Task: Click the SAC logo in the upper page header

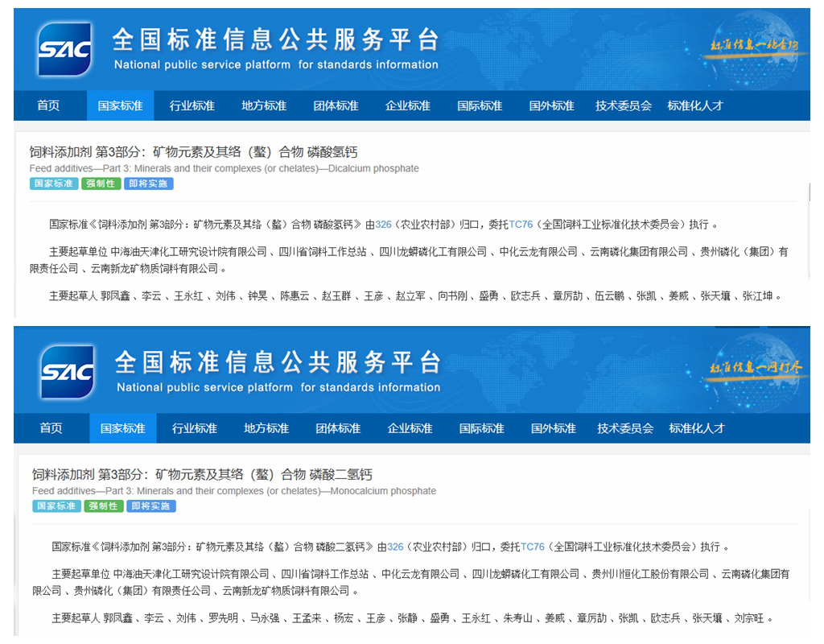Action: (65, 49)
